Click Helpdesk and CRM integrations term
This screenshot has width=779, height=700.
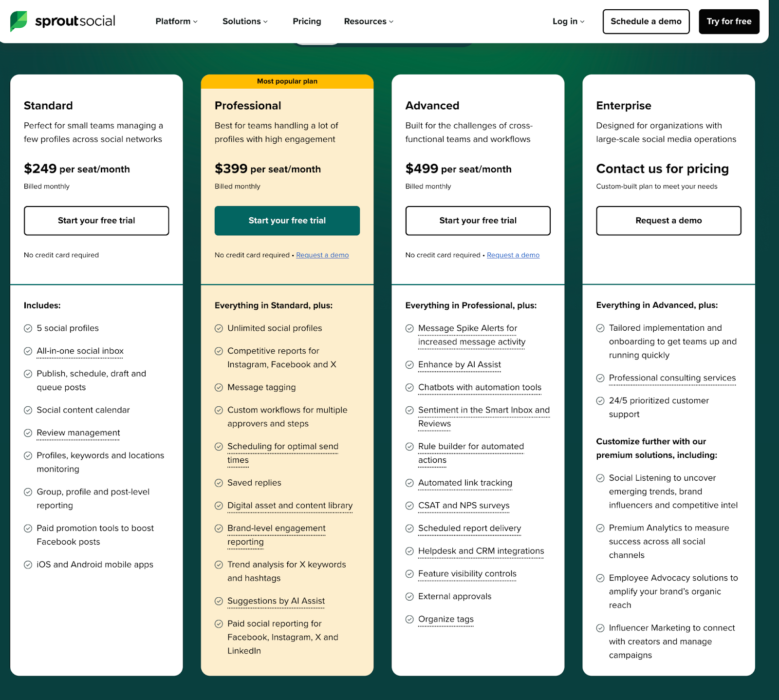point(481,551)
